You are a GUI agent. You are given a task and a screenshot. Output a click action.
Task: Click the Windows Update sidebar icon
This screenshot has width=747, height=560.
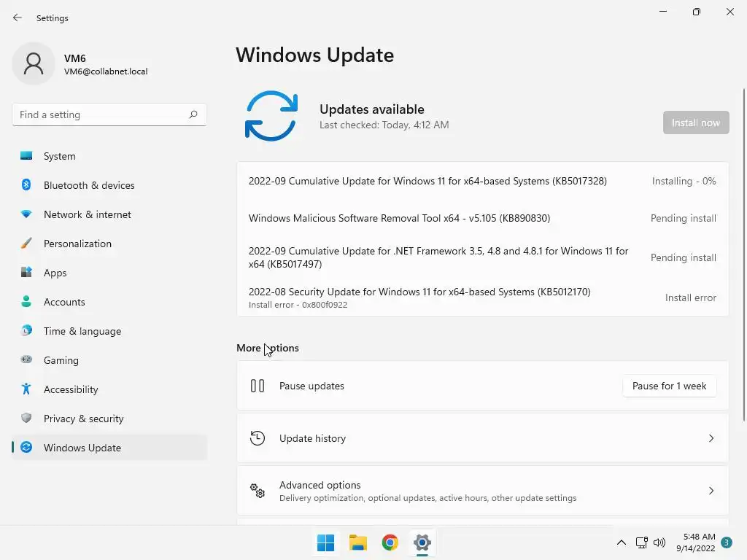(26, 447)
